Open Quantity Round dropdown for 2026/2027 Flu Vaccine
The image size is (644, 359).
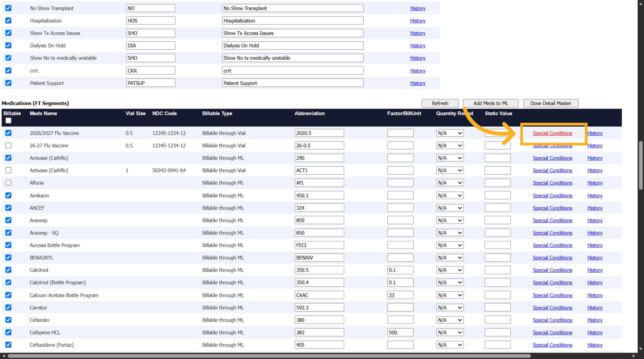[450, 133]
